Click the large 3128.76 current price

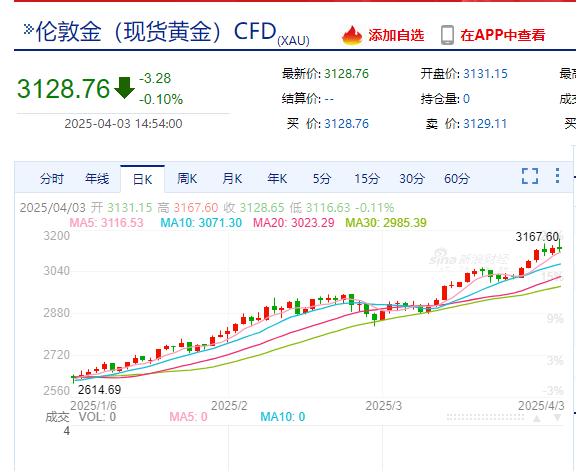tap(64, 89)
